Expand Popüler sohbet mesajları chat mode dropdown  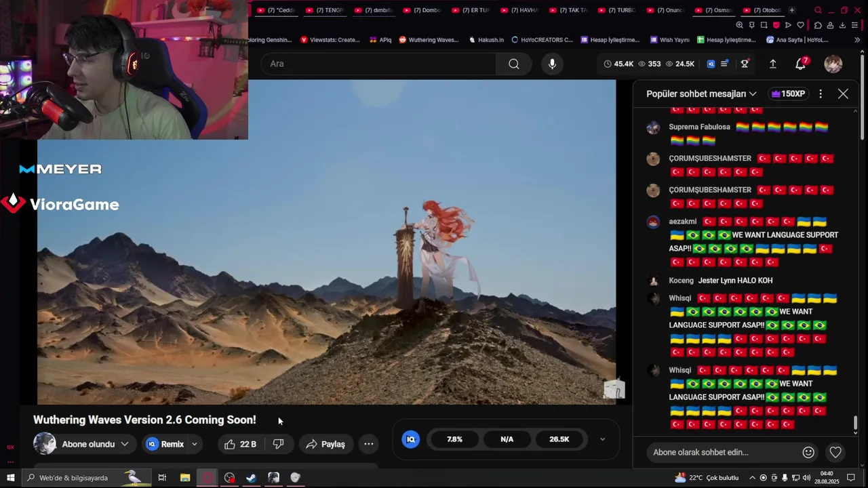pyautogui.click(x=701, y=94)
